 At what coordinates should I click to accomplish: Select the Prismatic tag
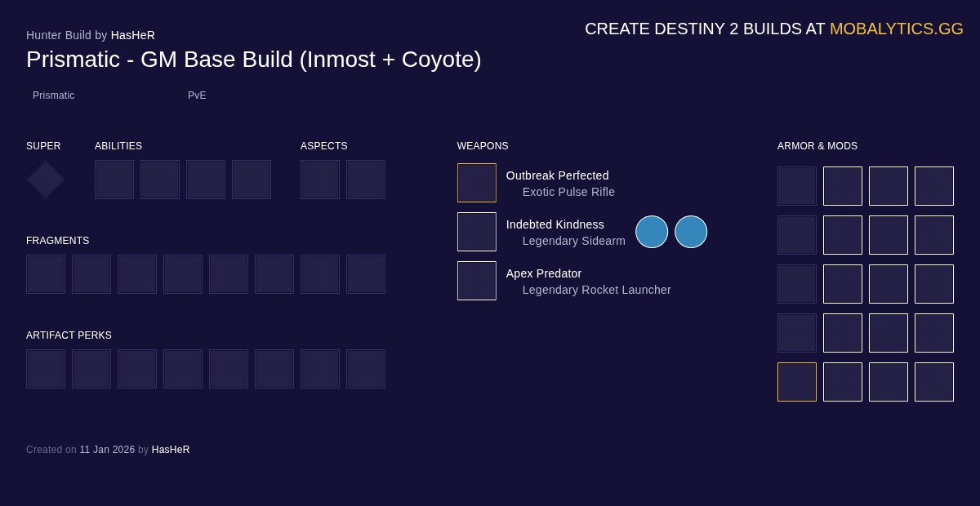[x=54, y=95]
